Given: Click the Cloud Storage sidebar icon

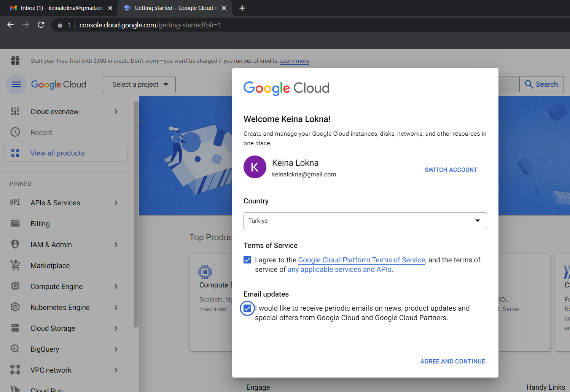Looking at the screenshot, I should [15, 328].
